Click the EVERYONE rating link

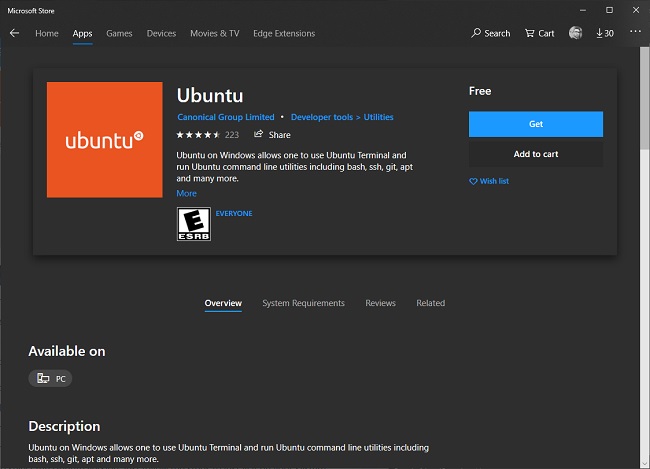click(234, 214)
